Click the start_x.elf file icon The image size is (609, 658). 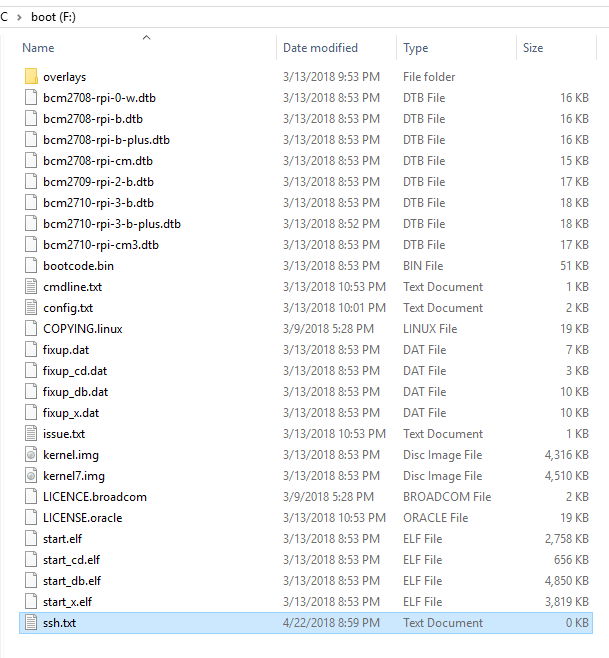point(31,601)
